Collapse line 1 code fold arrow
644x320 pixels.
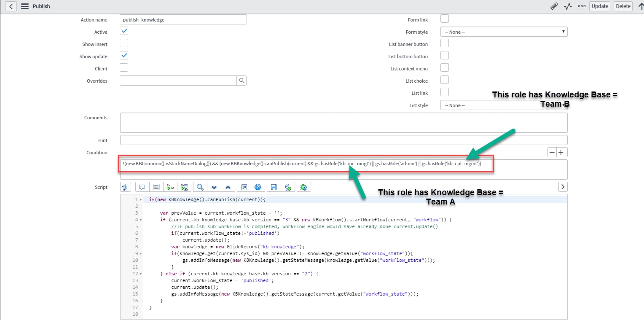tap(140, 199)
